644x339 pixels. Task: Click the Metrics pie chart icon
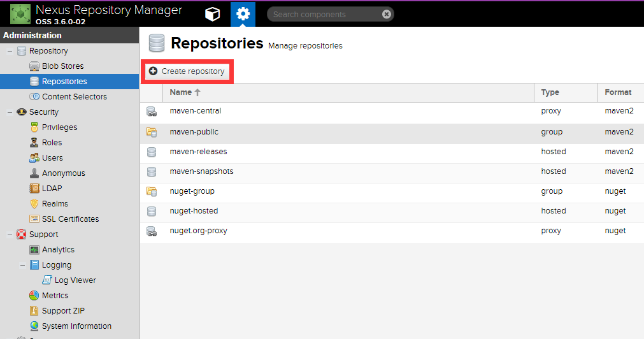point(34,296)
